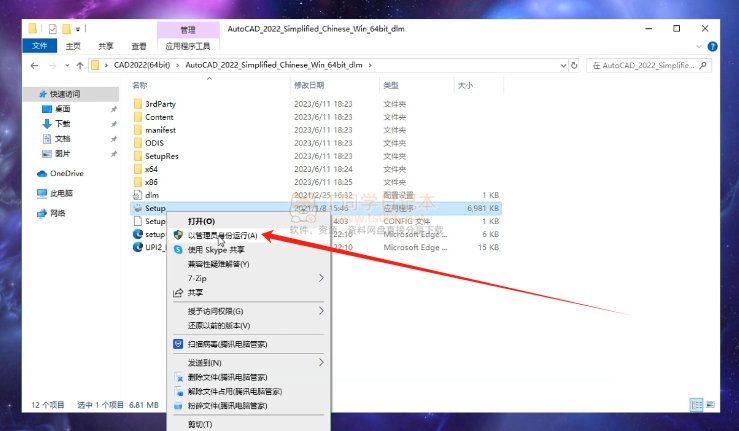
Task: Select the setup Microsoft Edge file icon
Action: click(138, 234)
